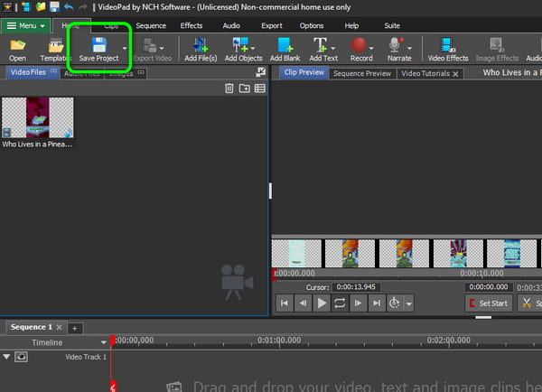Open the Sequence ribbon tab
This screenshot has height=392, width=542.
(151, 25)
